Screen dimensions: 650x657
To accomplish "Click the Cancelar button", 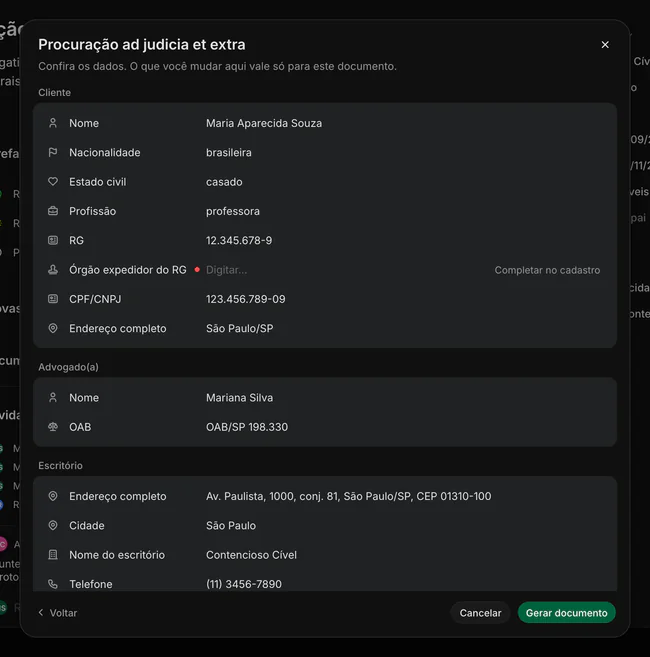I will (480, 613).
